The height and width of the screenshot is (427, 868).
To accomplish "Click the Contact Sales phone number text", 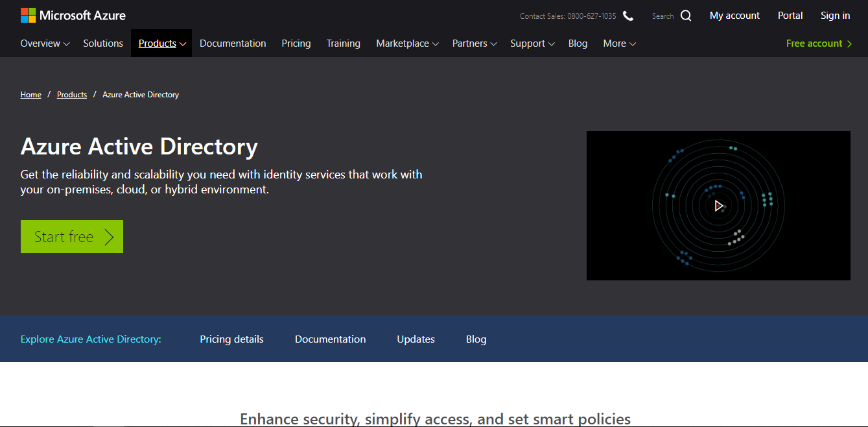I will pos(568,16).
